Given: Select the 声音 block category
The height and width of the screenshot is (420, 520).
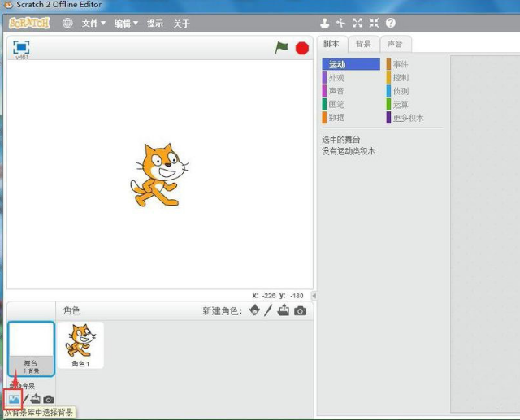Looking at the screenshot, I should [x=351, y=91].
